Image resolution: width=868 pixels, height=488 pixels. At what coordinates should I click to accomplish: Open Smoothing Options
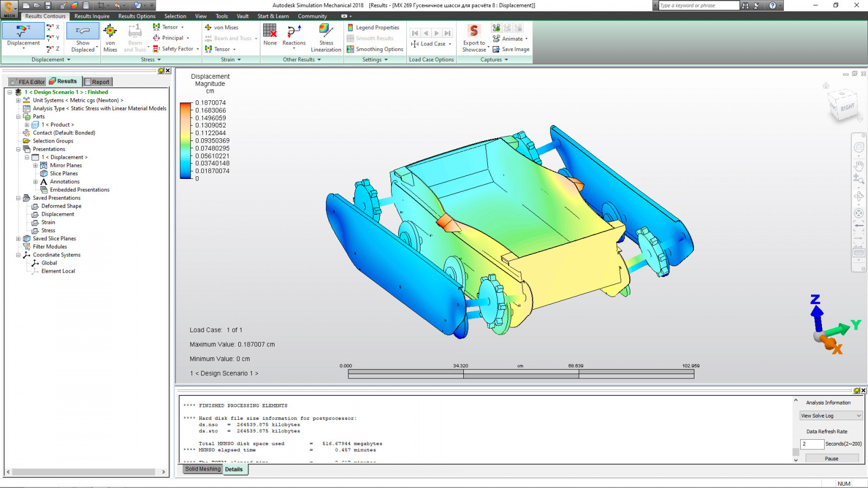[x=375, y=49]
